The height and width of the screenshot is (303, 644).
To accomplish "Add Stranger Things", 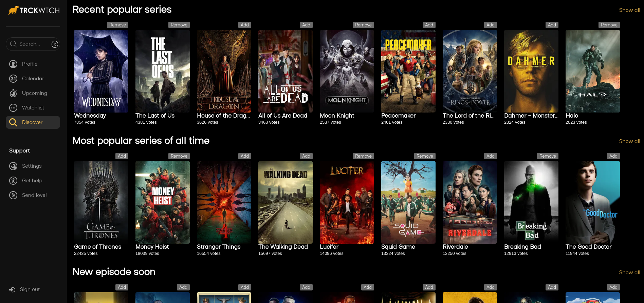I will [x=245, y=156].
